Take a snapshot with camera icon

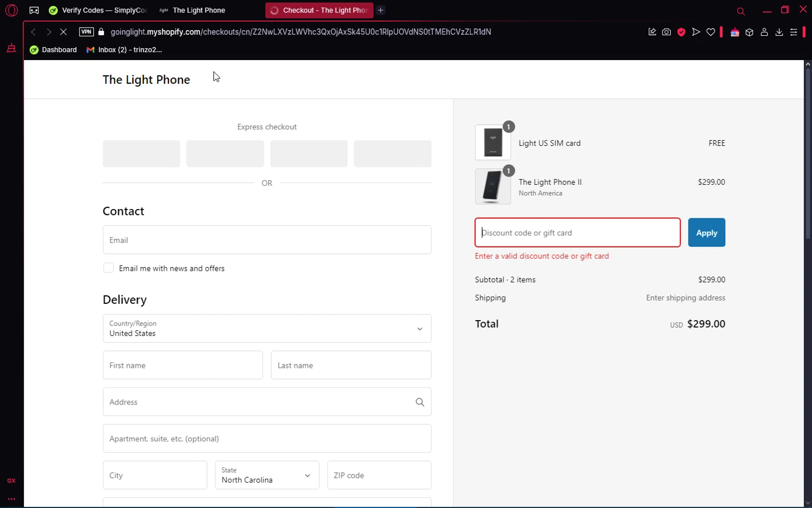coord(666,32)
